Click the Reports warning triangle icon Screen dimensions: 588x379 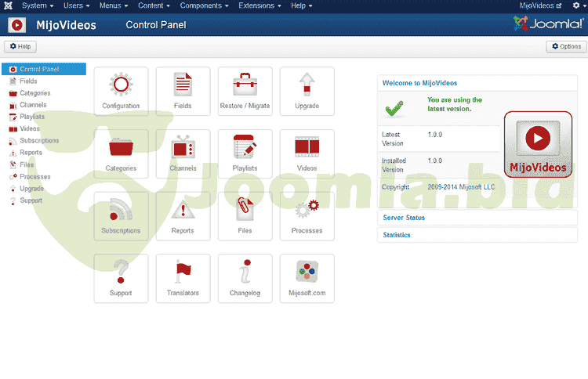pyautogui.click(x=183, y=210)
